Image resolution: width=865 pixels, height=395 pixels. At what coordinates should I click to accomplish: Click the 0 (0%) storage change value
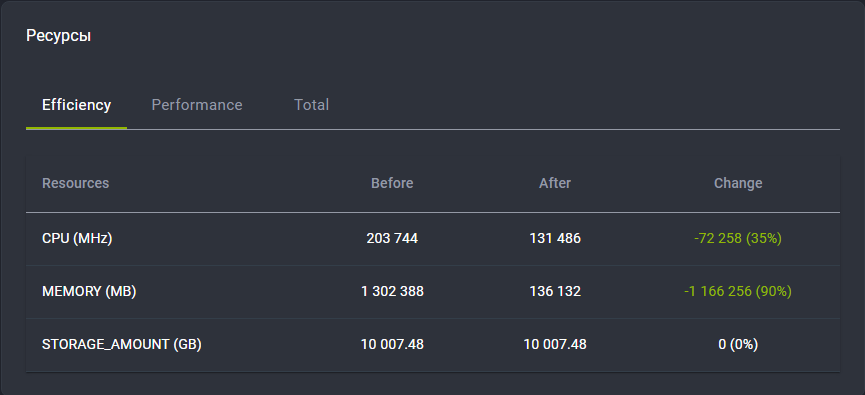tap(738, 345)
